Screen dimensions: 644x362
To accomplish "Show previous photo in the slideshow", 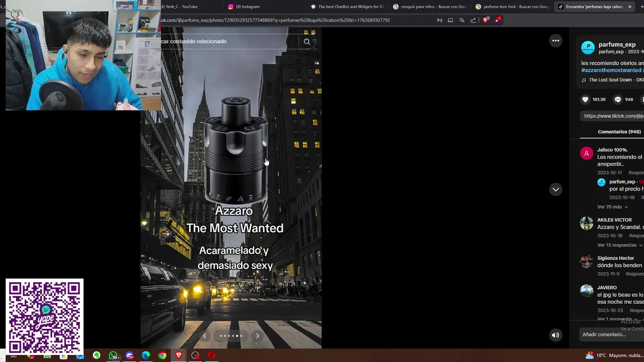I will (204, 336).
